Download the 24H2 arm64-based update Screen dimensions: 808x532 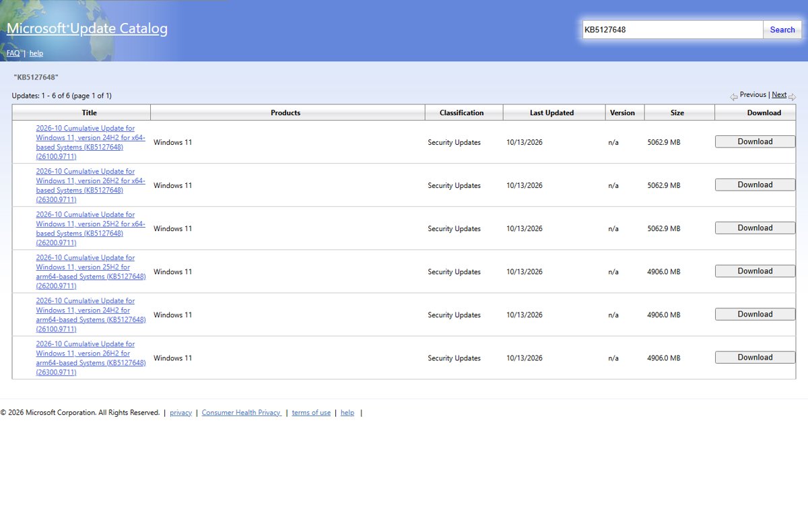coord(755,314)
